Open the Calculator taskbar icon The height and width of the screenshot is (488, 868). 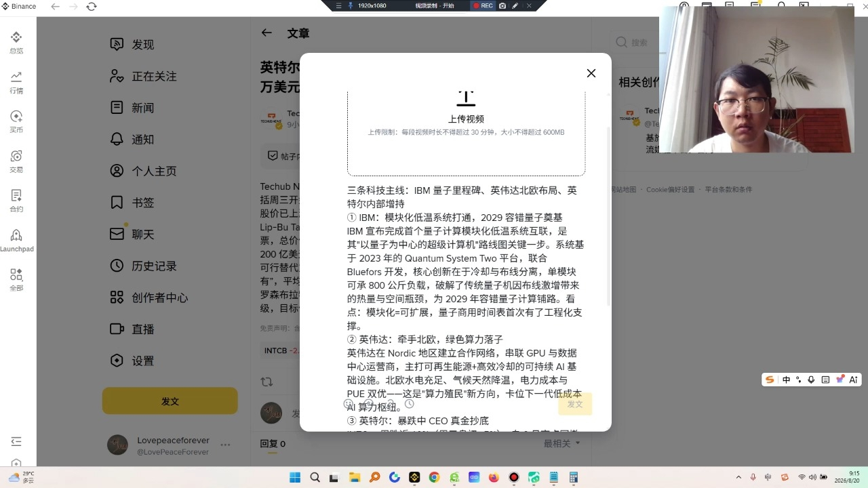(x=573, y=477)
